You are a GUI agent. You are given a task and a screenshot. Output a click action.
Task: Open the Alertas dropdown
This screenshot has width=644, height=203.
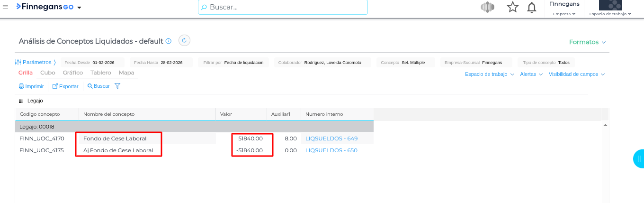coord(531,74)
